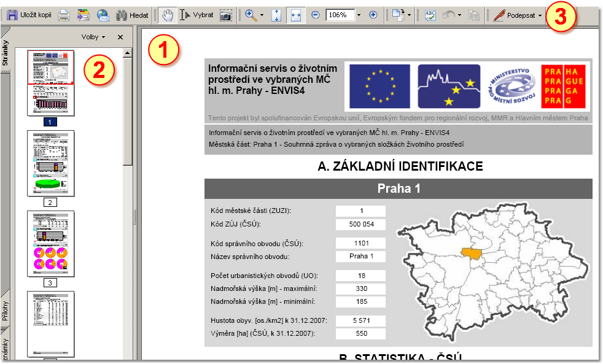
Task: Click the e-mail globe icon
Action: (x=103, y=15)
